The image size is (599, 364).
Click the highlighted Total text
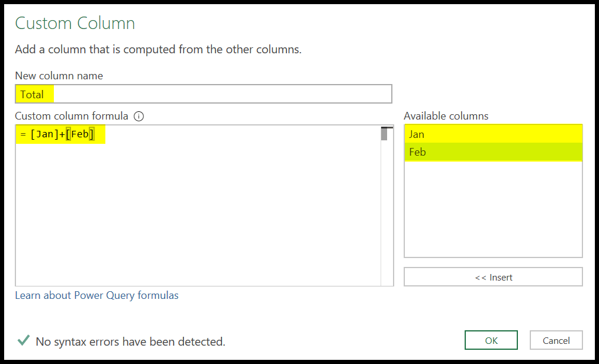point(34,94)
